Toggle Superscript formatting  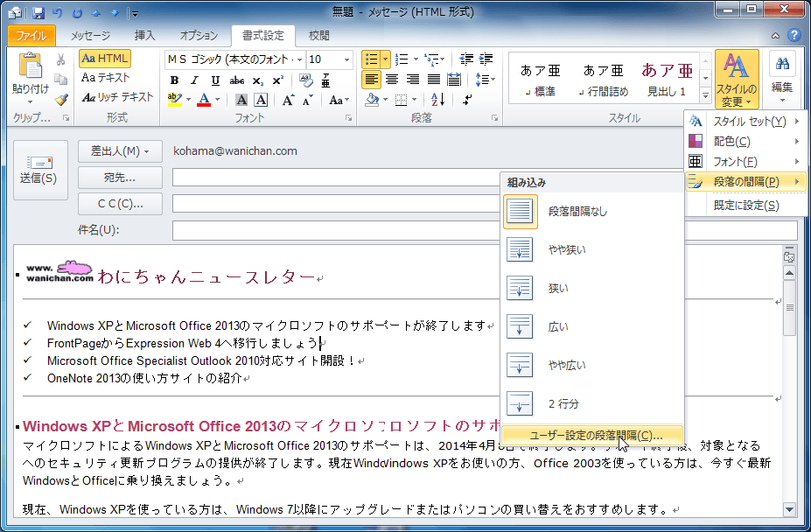click(x=277, y=80)
